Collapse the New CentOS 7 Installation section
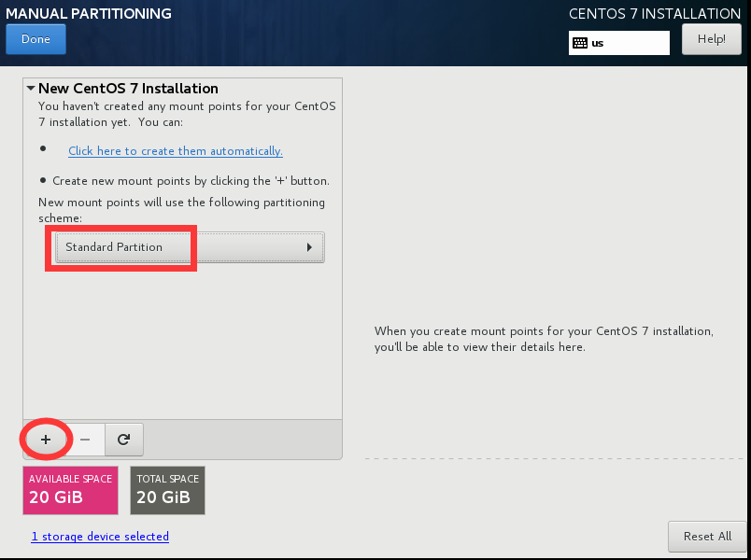Viewport: 751px width, 560px height. point(31,88)
